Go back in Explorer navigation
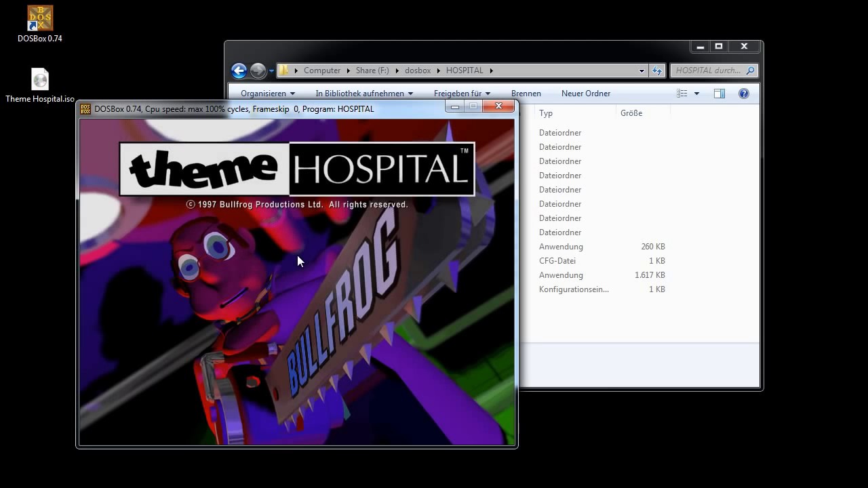The width and height of the screenshot is (868, 488). pyautogui.click(x=239, y=70)
